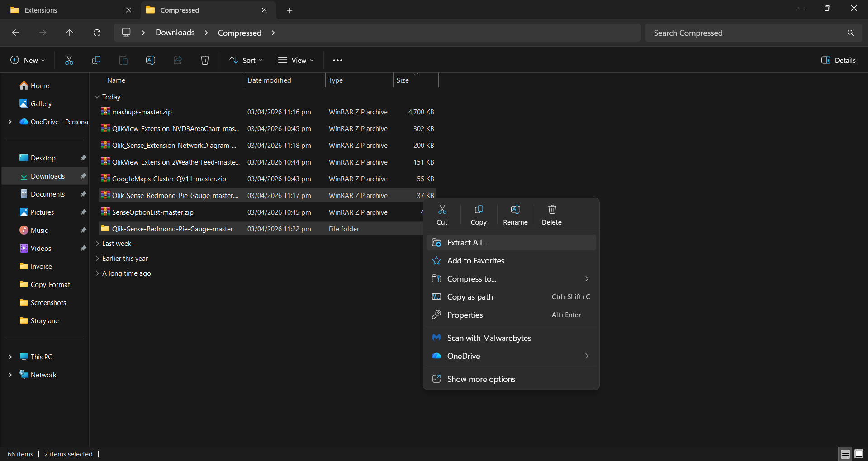Click the Copy icon in the context menu
Viewport: 868px width, 461px height.
478,215
